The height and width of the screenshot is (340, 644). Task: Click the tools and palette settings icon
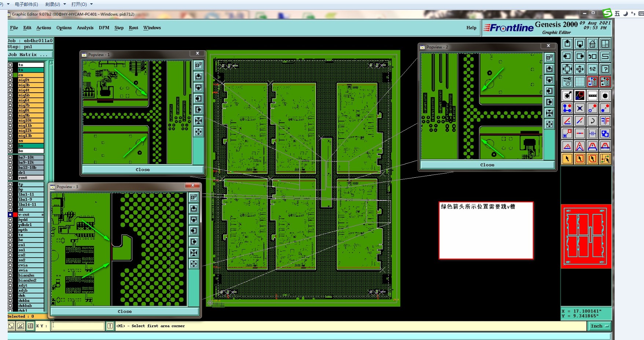coord(567,81)
